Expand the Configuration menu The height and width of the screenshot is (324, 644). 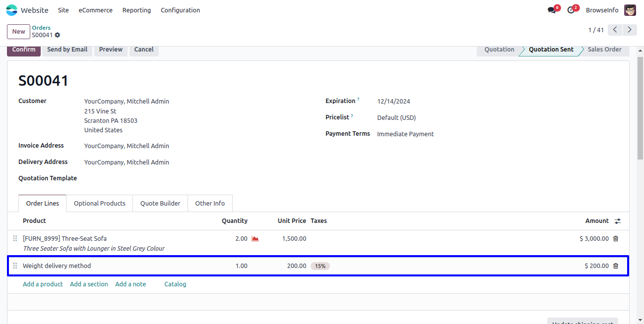pos(180,10)
